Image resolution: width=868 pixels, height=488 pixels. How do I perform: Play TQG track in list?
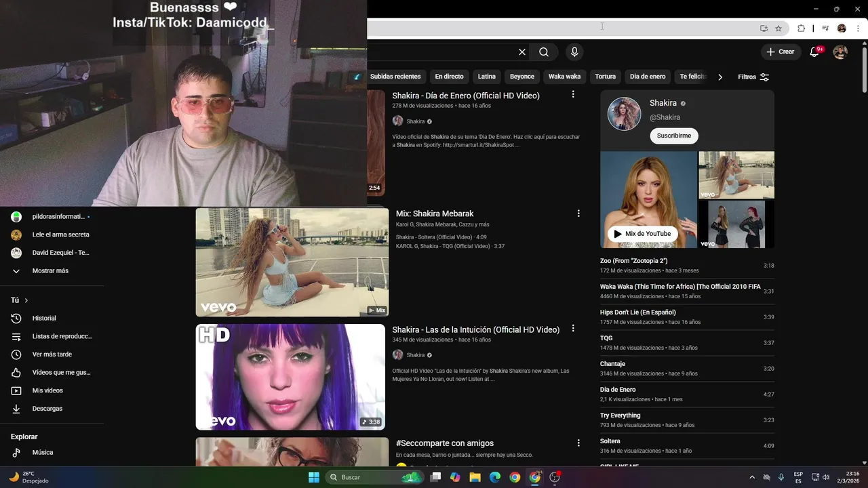coord(687,343)
